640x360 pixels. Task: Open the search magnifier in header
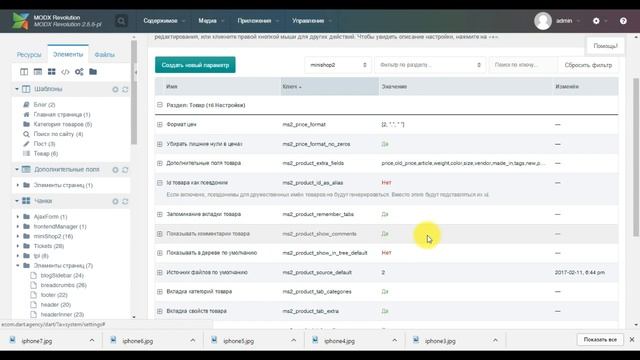[x=121, y=21]
